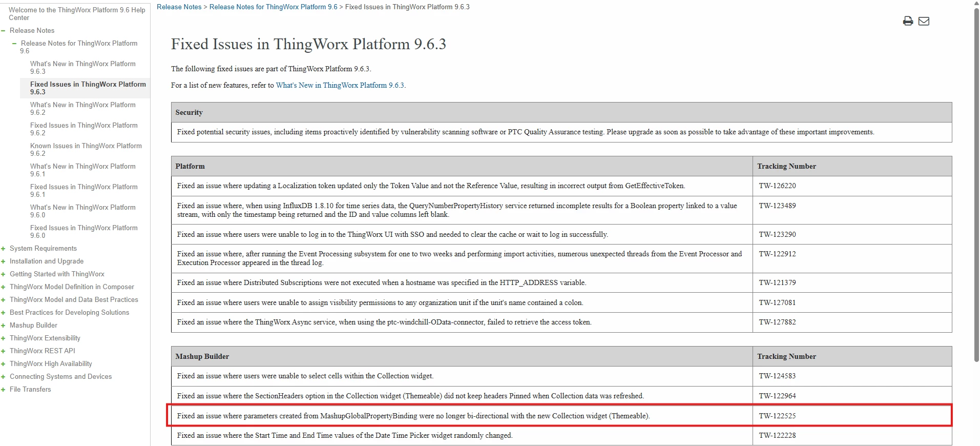Open What's New in ThingWorx Platform 9.6.1
This screenshot has height=446, width=980.
click(83, 170)
